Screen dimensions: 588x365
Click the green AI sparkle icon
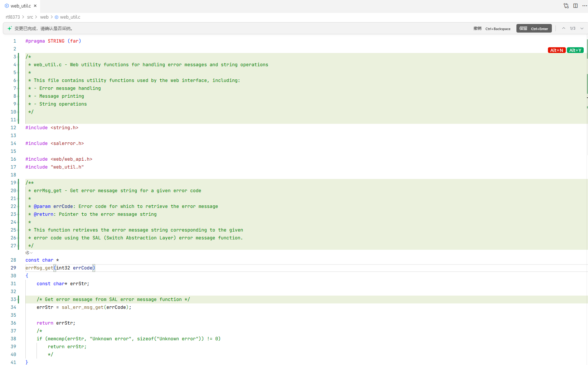(10, 28)
